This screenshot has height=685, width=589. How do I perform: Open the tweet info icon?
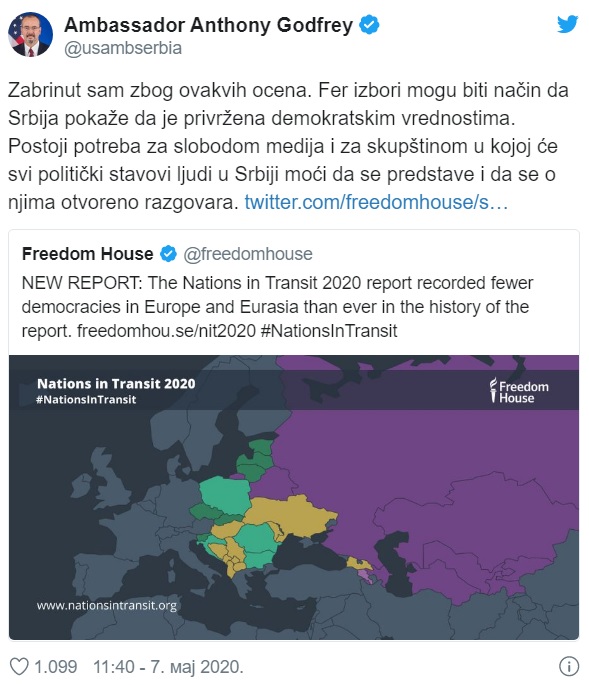point(569,667)
